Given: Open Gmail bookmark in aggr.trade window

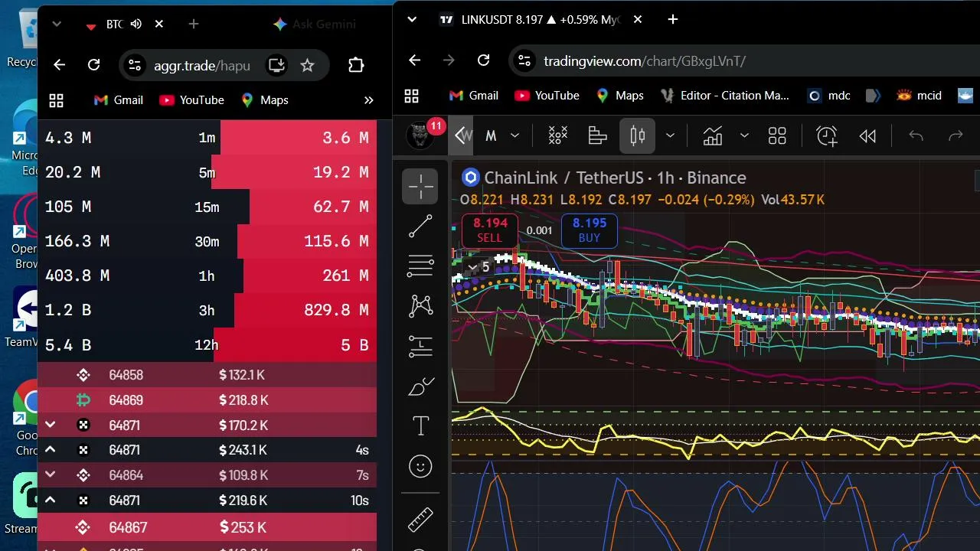Looking at the screenshot, I should (118, 100).
